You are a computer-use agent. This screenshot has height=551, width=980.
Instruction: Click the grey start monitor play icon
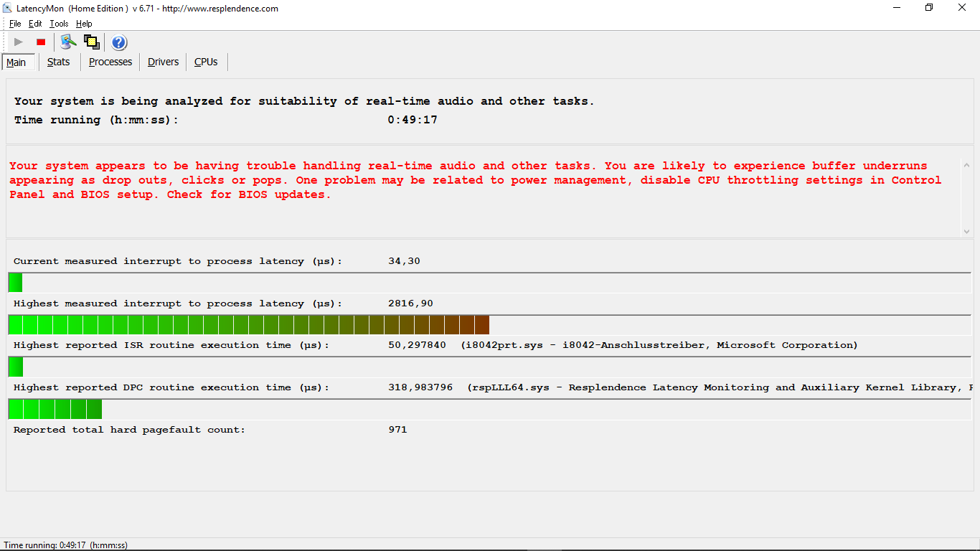point(19,42)
